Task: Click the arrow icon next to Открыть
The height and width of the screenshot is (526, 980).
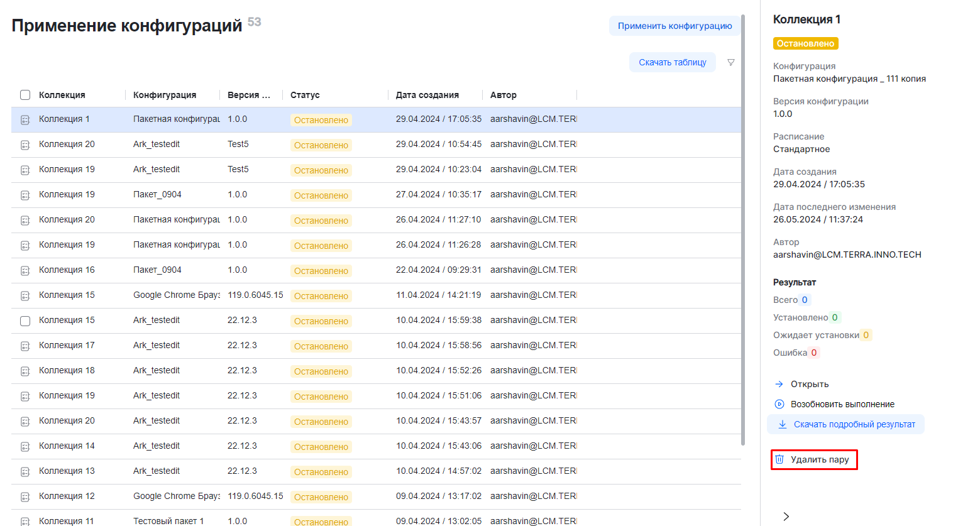Action: click(779, 384)
